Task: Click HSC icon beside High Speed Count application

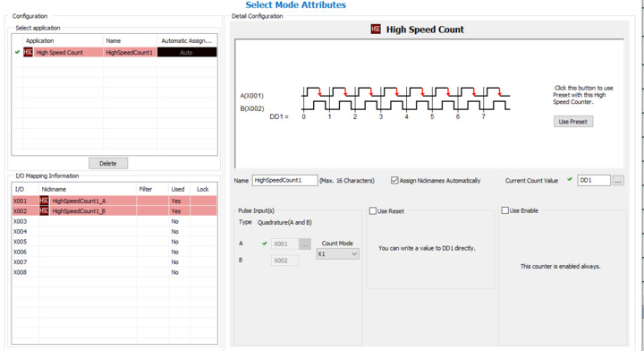Action: pos(28,52)
